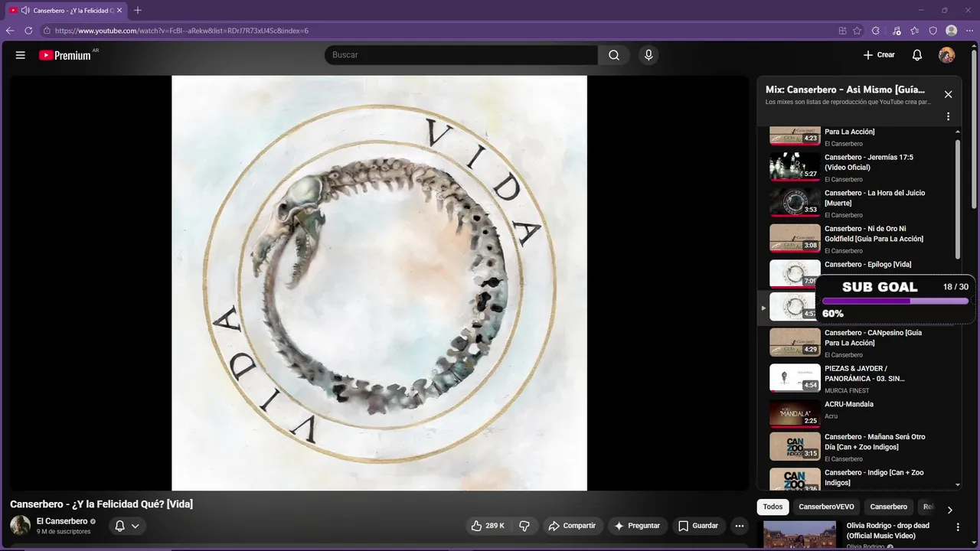
Task: Go back in the browser
Action: click(x=10, y=31)
